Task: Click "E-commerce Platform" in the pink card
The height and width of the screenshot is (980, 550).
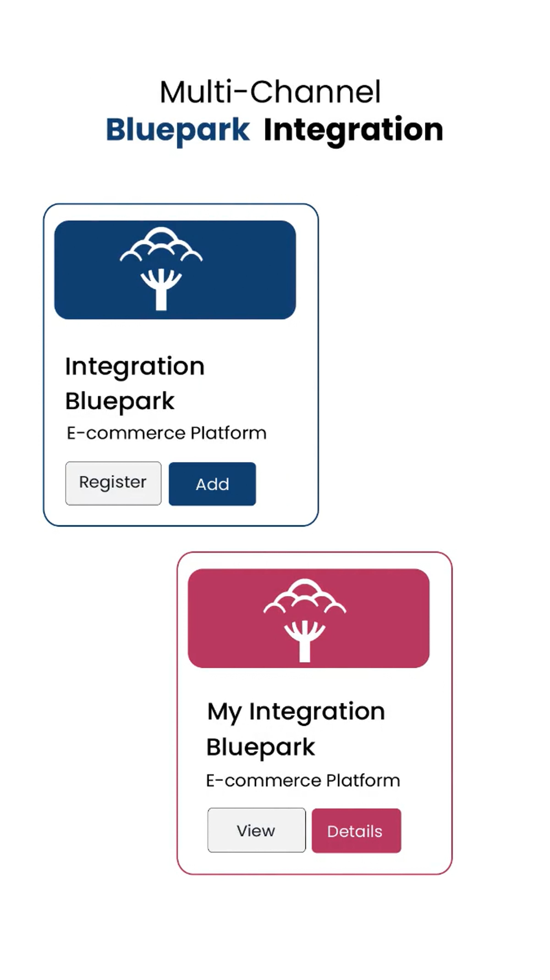Action: pyautogui.click(x=303, y=781)
